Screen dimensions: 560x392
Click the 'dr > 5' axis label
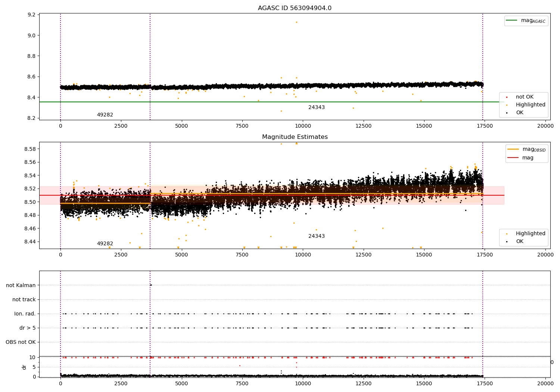click(x=28, y=328)
